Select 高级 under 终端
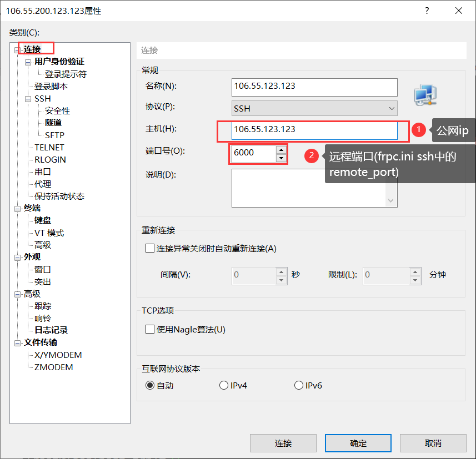476x459 pixels. pyautogui.click(x=43, y=245)
